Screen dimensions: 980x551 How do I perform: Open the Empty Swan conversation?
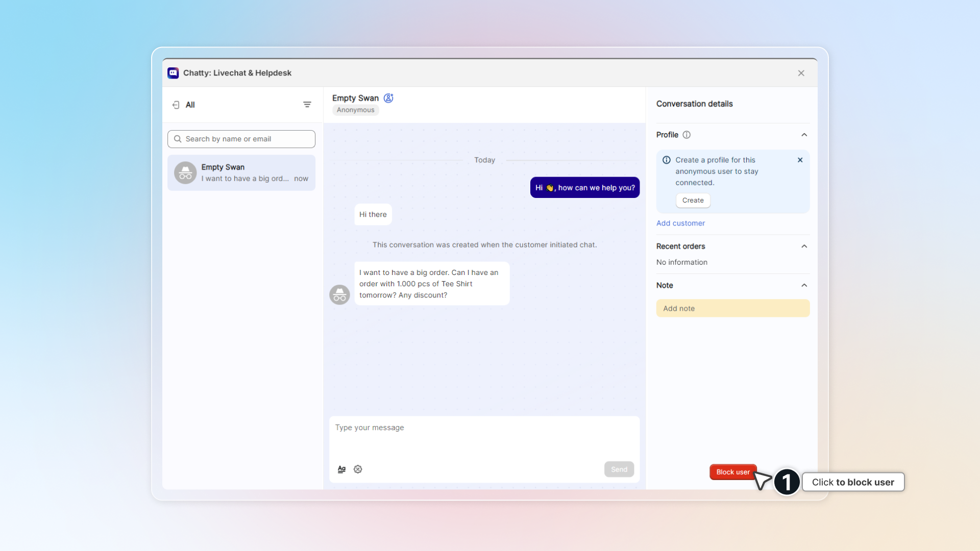(x=241, y=173)
